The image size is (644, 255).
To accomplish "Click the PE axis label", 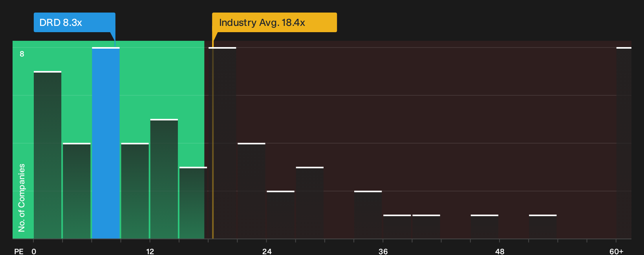I will click(x=18, y=251).
